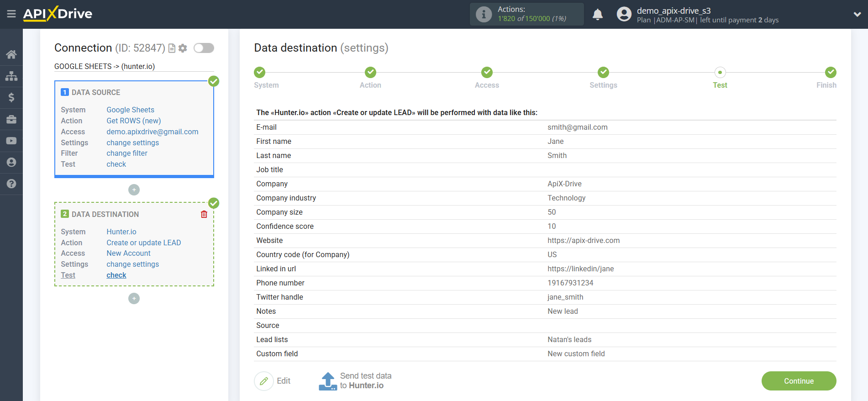
Task: Open connections sitemap icon in sidebar
Action: [11, 76]
